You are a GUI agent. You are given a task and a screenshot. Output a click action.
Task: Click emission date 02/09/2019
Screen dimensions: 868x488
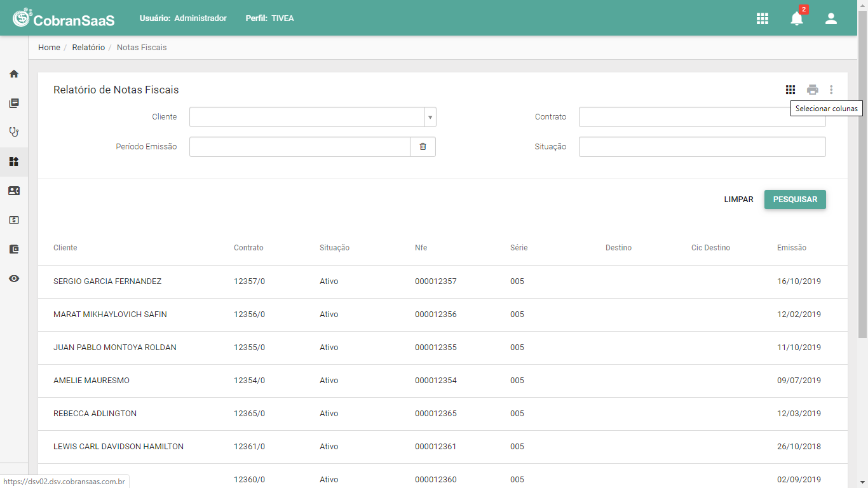pos(799,480)
